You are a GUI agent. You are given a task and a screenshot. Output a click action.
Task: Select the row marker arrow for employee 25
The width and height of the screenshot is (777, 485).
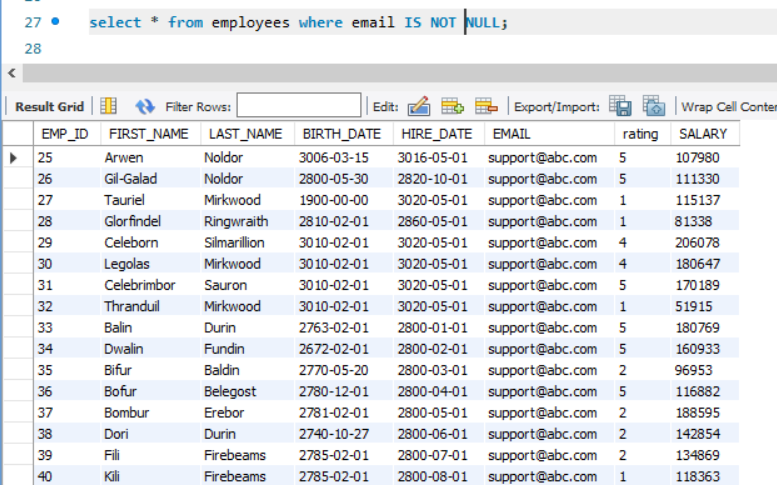(13, 158)
